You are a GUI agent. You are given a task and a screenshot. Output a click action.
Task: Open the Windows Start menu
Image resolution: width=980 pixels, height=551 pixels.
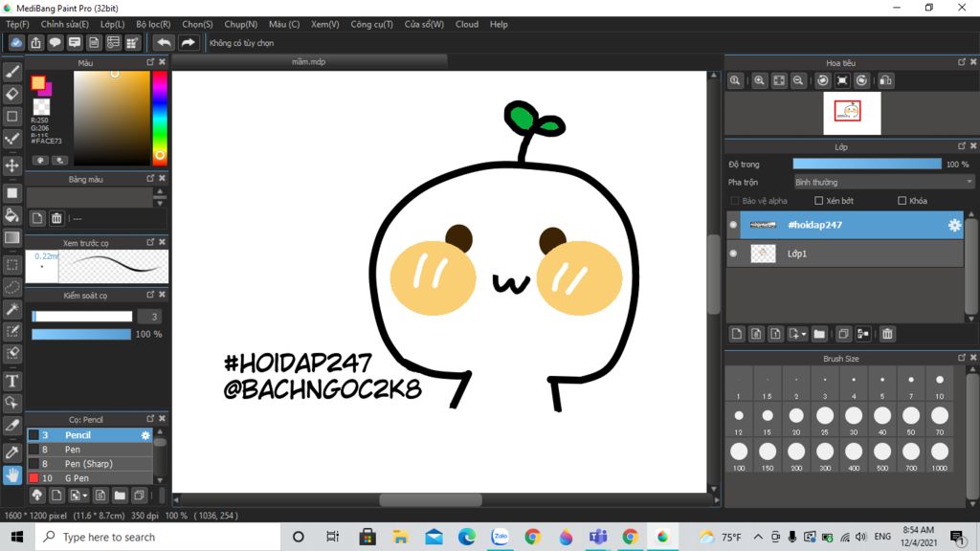[x=17, y=537]
